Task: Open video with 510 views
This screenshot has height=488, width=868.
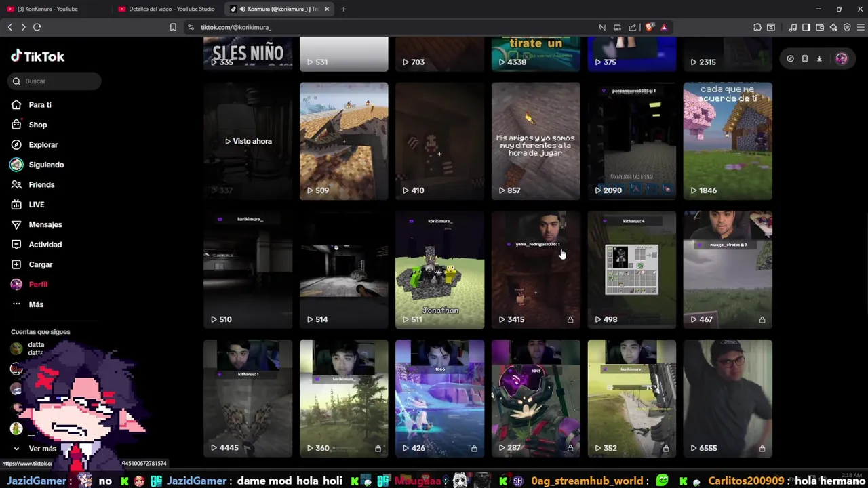Action: [x=248, y=270]
